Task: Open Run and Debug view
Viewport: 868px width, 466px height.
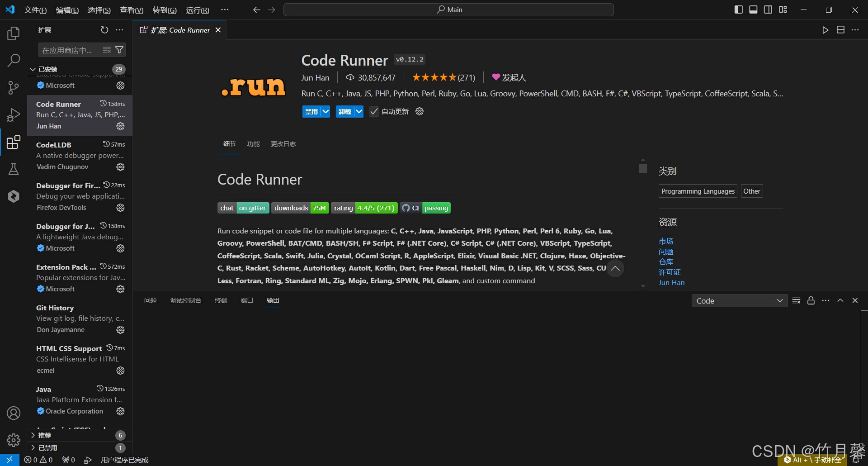Action: (x=14, y=114)
